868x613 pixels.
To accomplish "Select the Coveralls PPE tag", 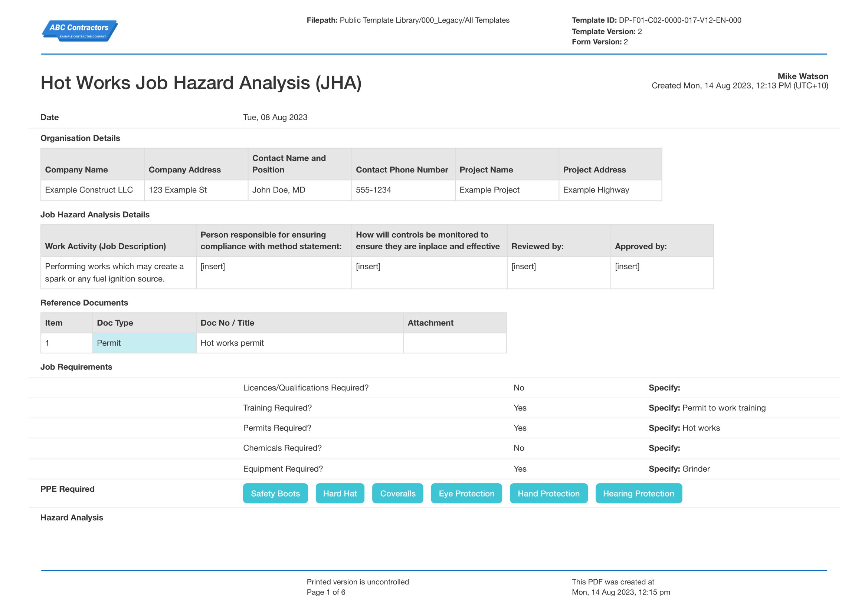I will click(x=398, y=493).
